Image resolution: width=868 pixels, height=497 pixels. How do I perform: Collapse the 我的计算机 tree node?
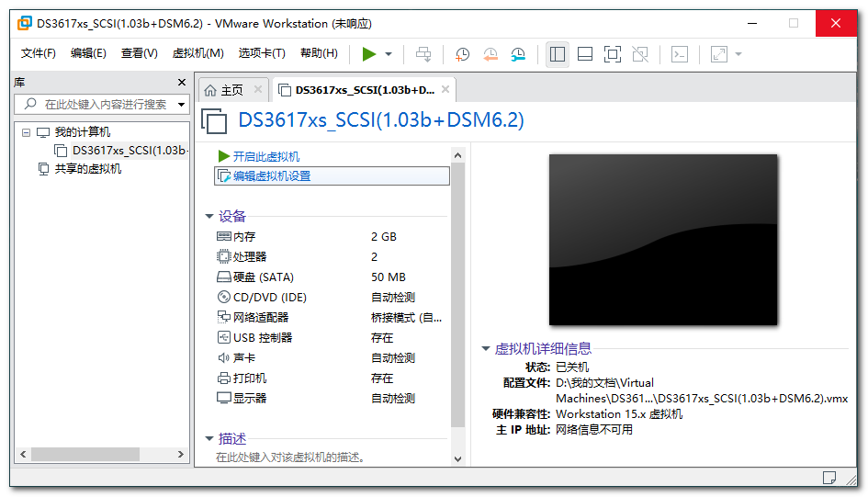pyautogui.click(x=26, y=132)
